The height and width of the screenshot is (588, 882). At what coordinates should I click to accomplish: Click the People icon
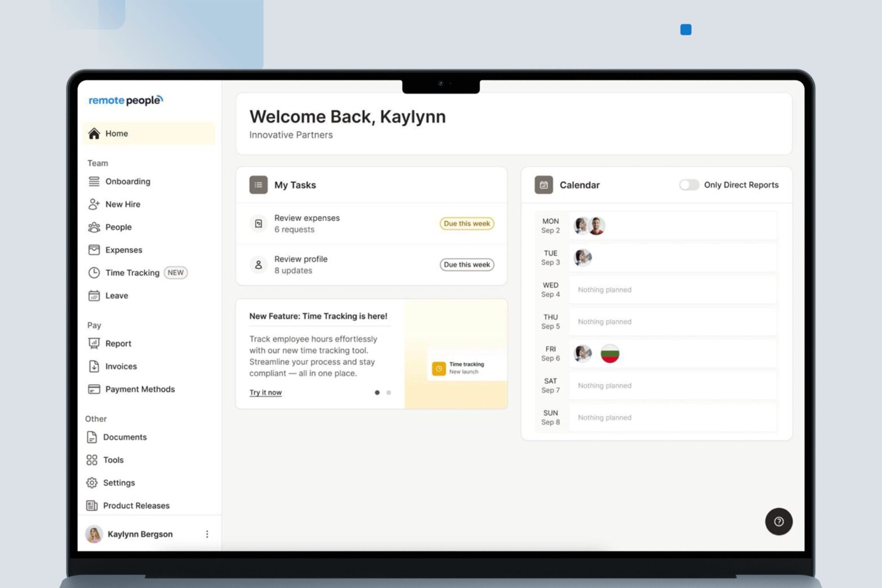pyautogui.click(x=94, y=227)
